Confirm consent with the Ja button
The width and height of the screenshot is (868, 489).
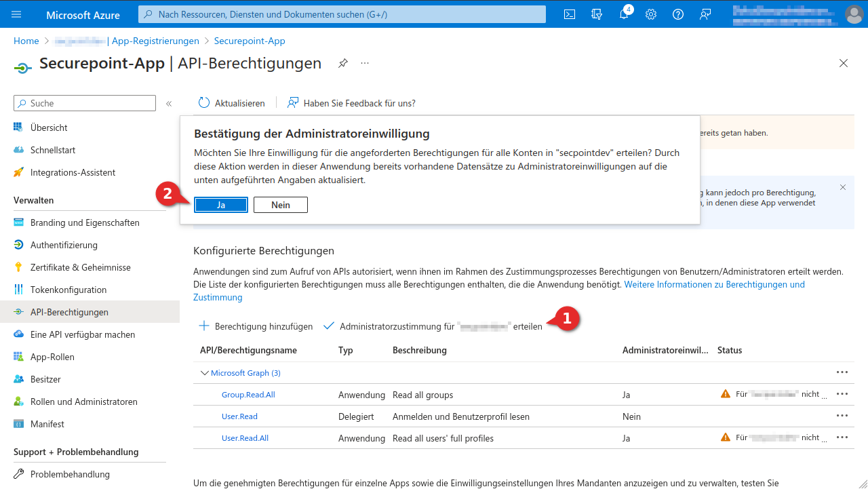[x=221, y=205]
